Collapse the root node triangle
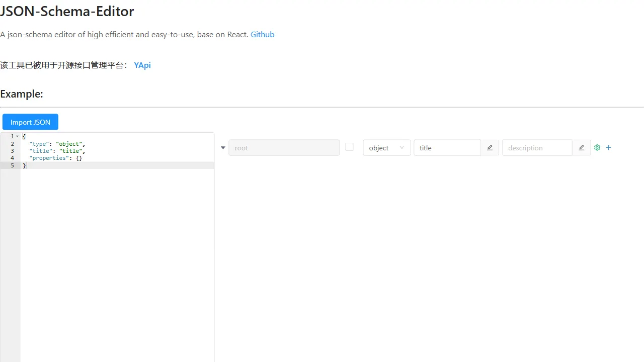 tap(223, 148)
